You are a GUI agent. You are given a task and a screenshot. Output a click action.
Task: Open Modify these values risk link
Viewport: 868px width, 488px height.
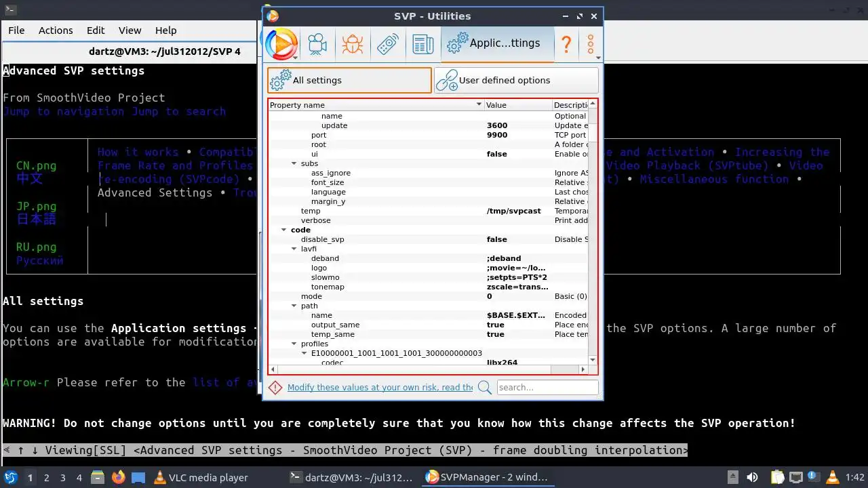coord(380,387)
